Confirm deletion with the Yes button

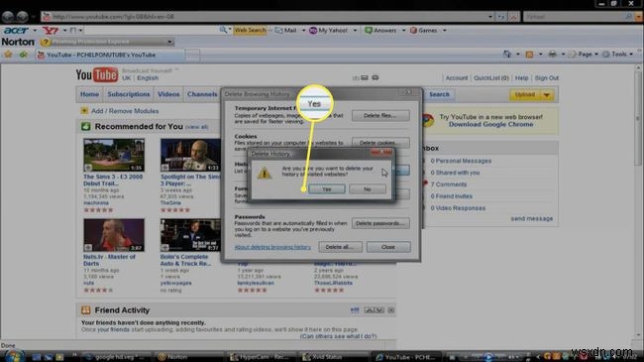(327, 189)
